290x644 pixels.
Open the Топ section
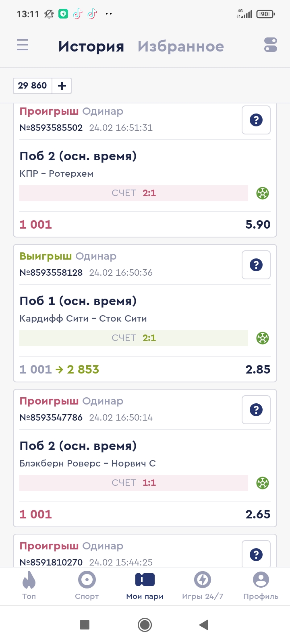click(x=29, y=586)
